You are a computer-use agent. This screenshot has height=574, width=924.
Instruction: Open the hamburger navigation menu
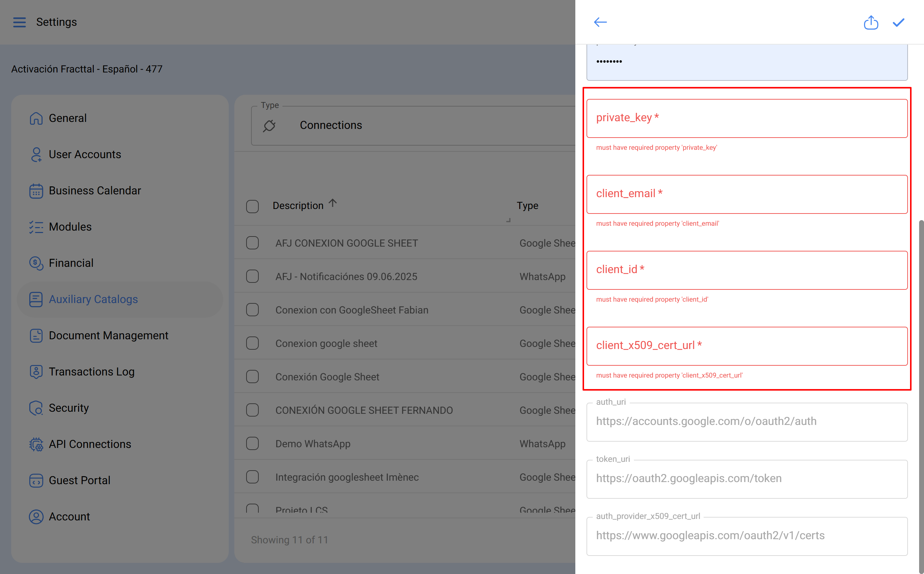coord(20,22)
